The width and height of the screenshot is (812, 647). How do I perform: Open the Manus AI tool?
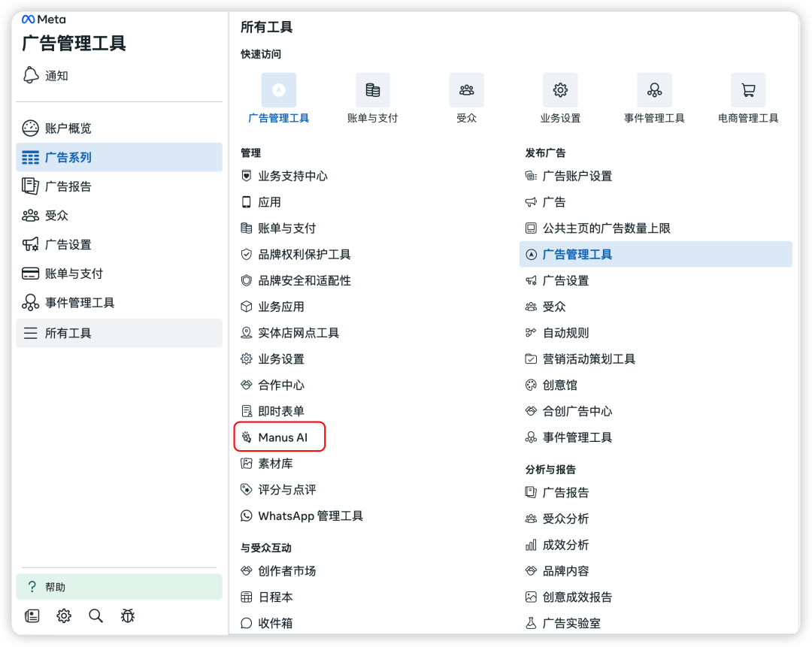(282, 437)
